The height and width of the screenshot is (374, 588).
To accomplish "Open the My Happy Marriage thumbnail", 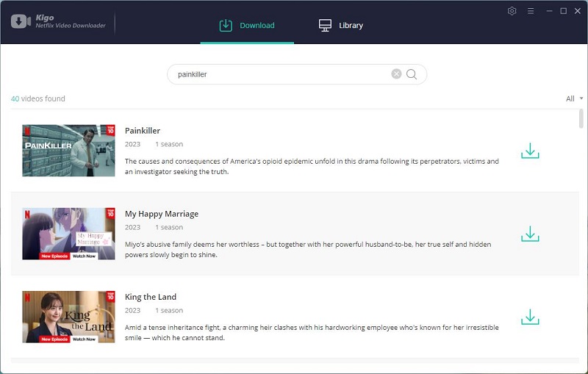I will point(68,234).
